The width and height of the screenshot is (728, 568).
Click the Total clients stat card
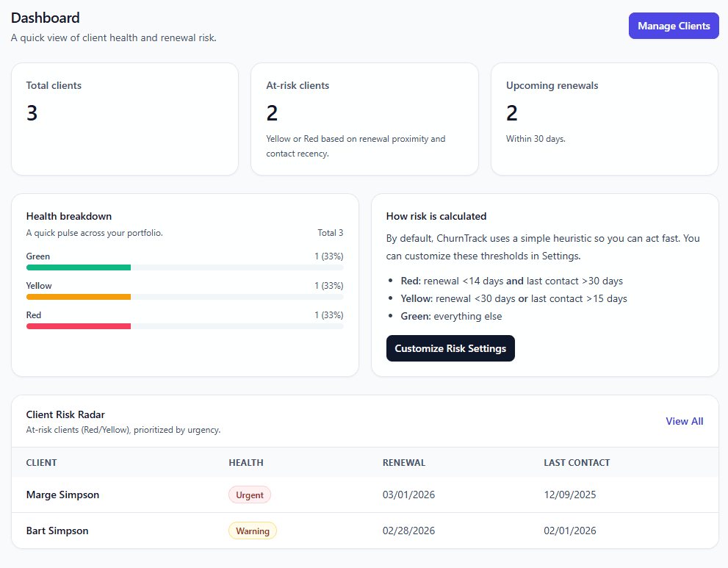coord(124,118)
